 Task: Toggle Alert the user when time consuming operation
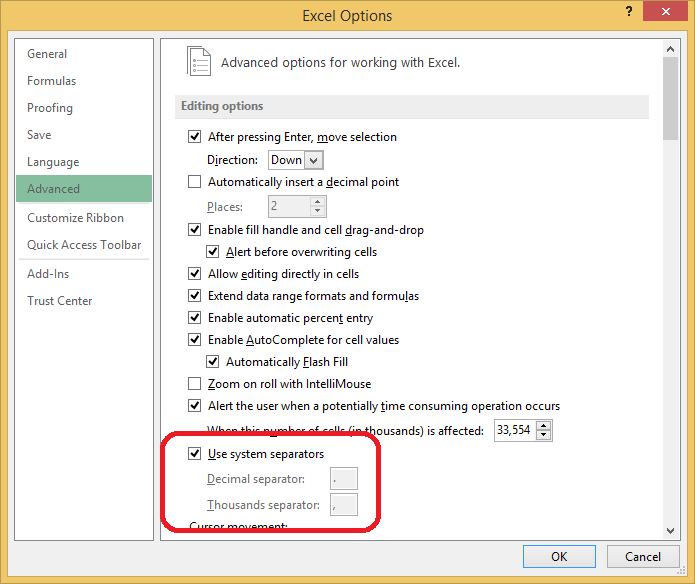click(195, 405)
